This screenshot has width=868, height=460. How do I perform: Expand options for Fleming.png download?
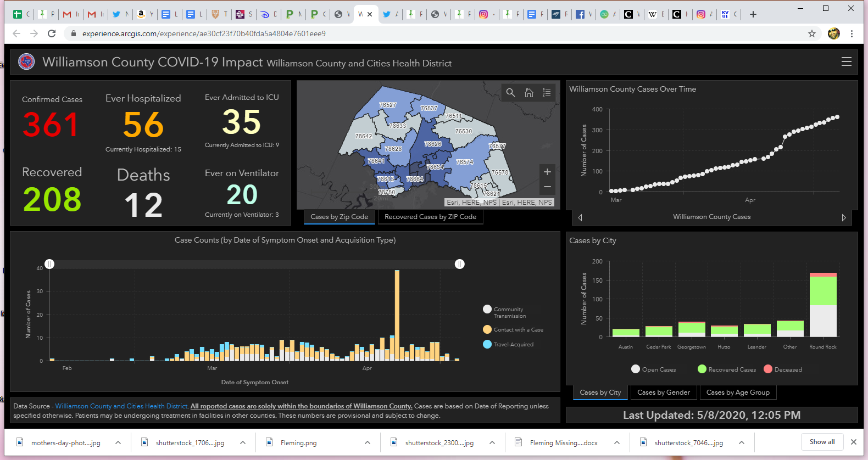tap(368, 442)
